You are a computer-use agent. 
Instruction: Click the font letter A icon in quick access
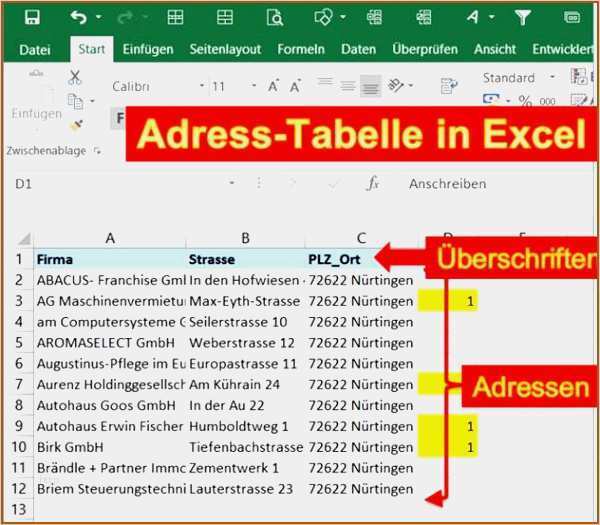(473, 17)
